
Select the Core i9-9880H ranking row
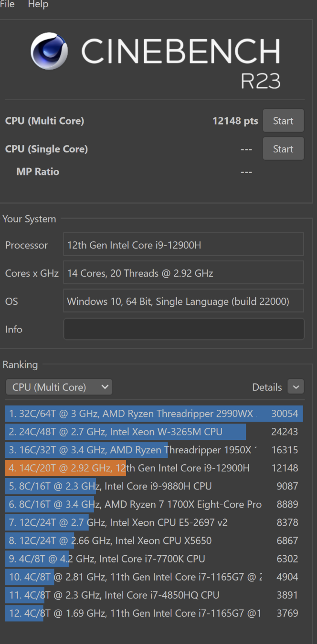click(x=154, y=486)
